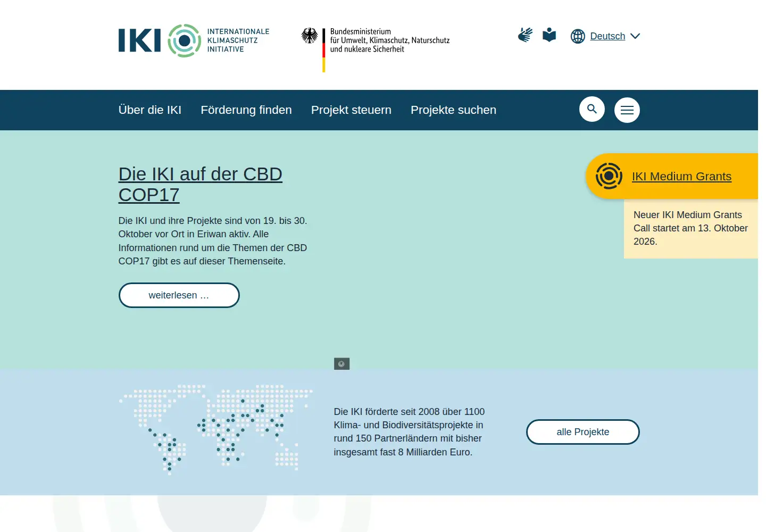Image resolution: width=766 pixels, height=532 pixels.
Task: Click the Internationale Klimaschutz Initiative text
Action: pos(238,40)
